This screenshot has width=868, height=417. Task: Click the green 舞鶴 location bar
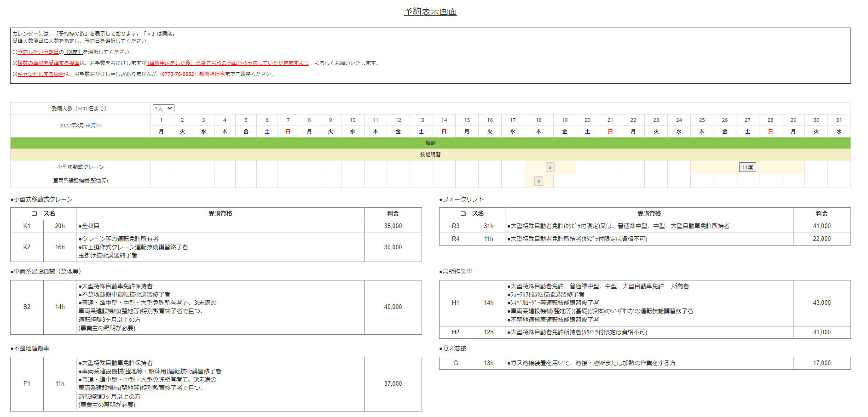pos(430,143)
